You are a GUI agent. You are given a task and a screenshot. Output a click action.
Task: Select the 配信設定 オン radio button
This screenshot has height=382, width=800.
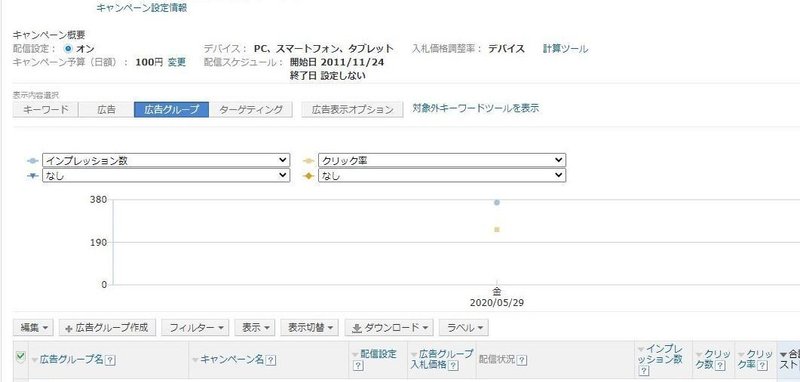69,49
